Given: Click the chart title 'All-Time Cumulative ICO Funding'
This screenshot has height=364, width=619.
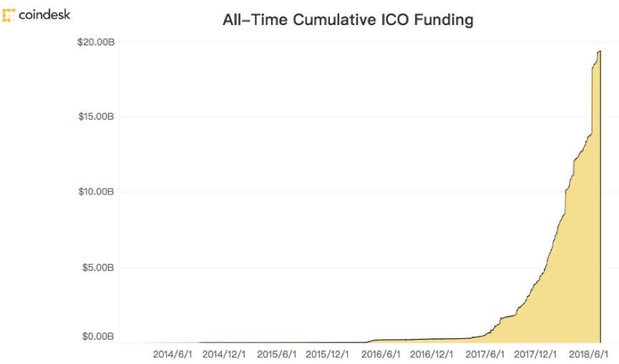Looking at the screenshot, I should click(349, 20).
